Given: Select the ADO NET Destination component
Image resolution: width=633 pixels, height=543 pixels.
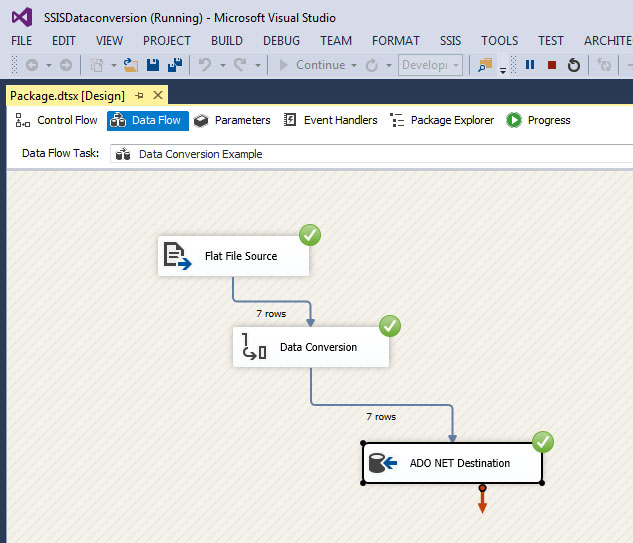Looking at the screenshot, I should tap(453, 463).
